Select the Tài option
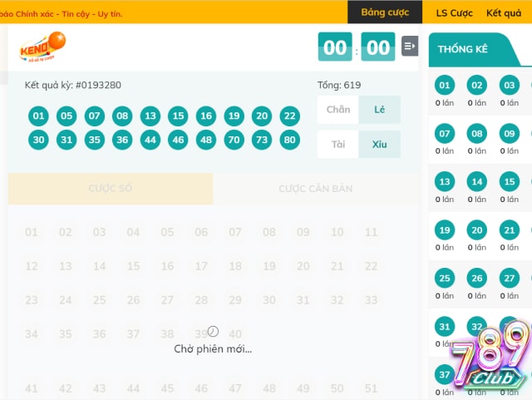 pyautogui.click(x=338, y=145)
